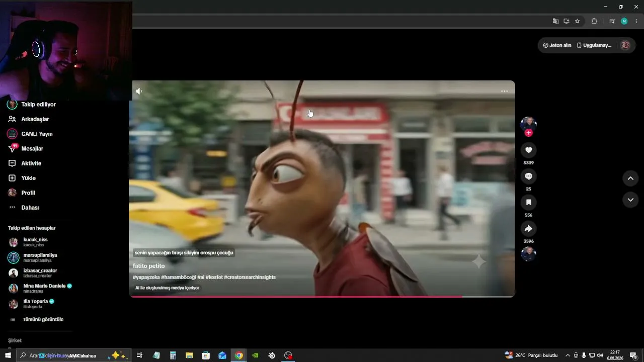The height and width of the screenshot is (362, 644).
Task: Open the clock showing 22:17
Action: [615, 355]
